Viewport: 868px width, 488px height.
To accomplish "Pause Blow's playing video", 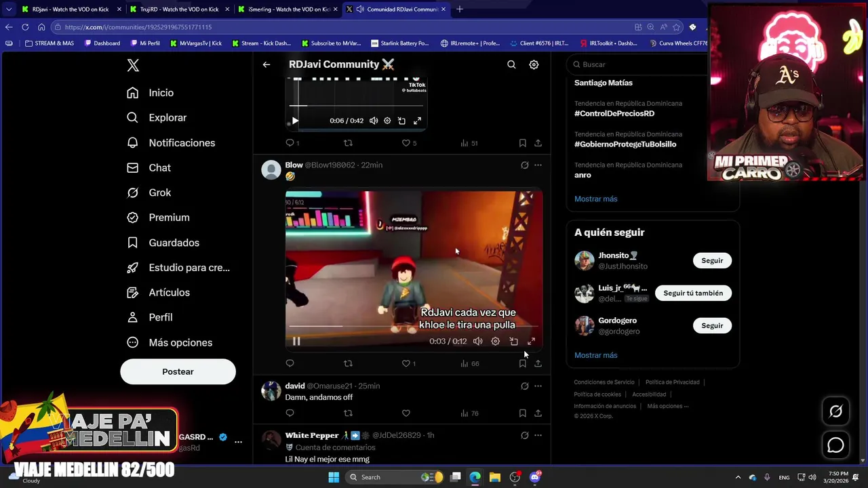I will coord(296,341).
